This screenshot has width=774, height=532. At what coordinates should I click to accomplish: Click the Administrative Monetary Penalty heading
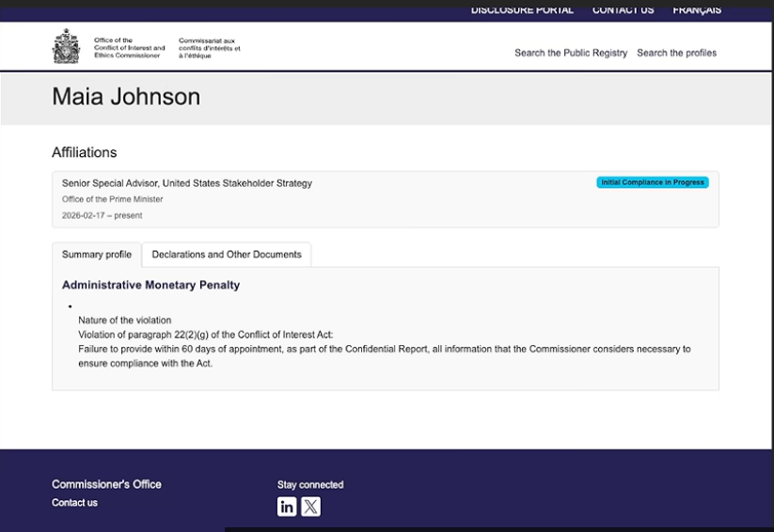click(x=151, y=285)
